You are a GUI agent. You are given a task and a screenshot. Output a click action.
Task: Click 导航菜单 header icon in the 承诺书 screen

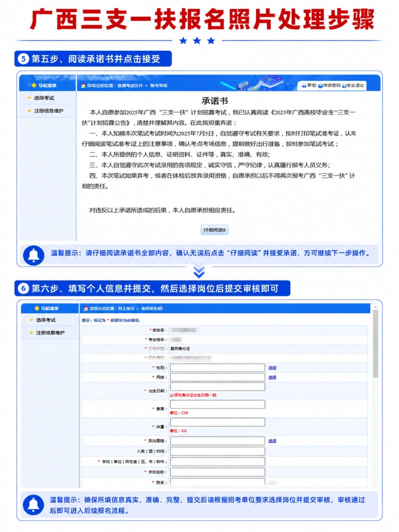pos(34,85)
